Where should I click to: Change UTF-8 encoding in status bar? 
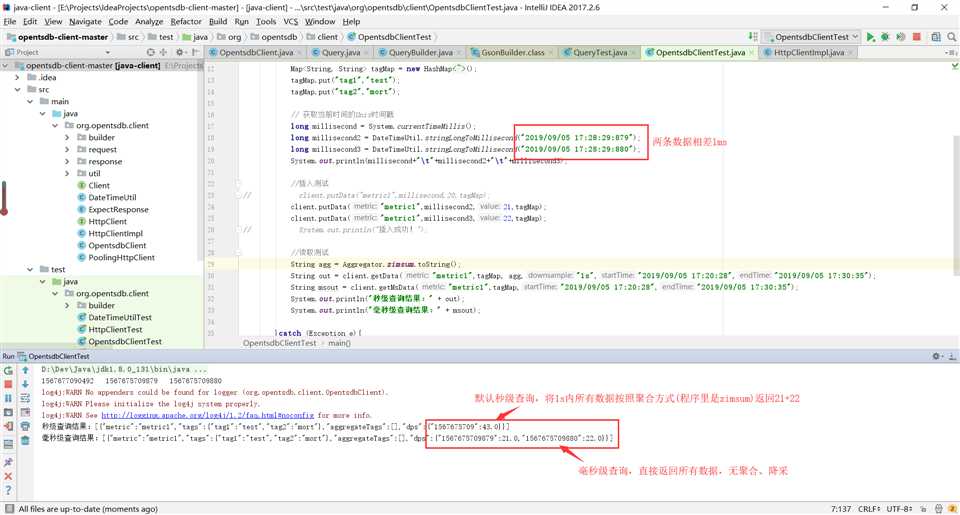point(899,509)
